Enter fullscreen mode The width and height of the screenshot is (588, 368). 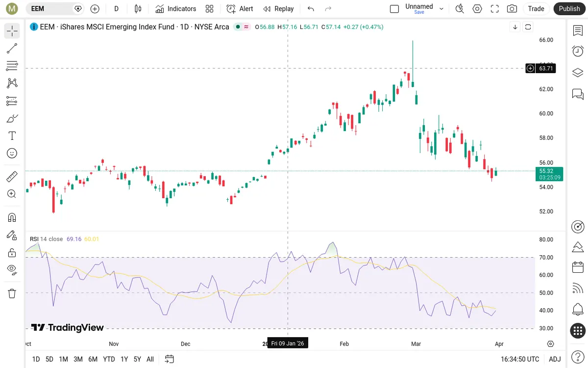(x=494, y=8)
